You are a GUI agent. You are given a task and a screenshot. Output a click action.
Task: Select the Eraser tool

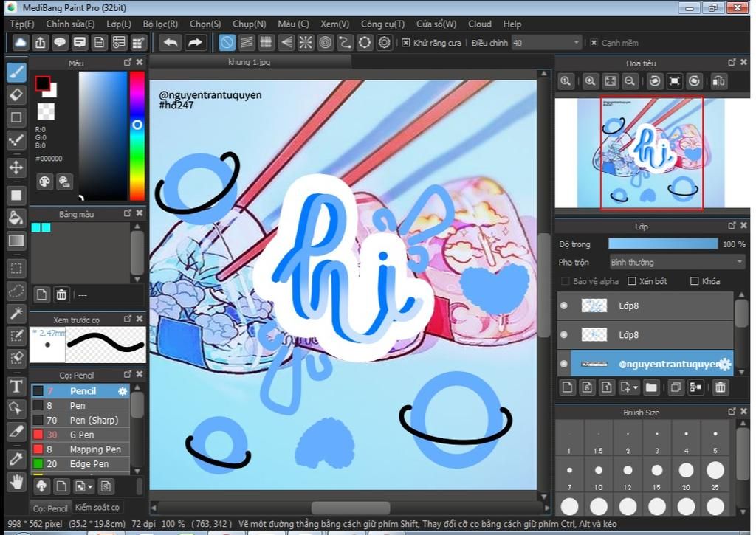tap(16, 95)
